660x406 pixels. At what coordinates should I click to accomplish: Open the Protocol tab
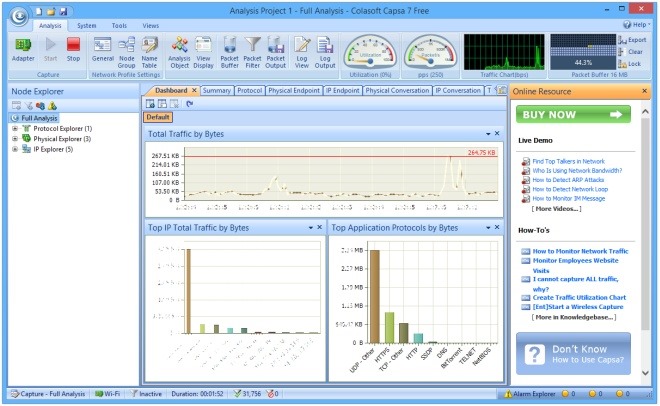click(250, 90)
